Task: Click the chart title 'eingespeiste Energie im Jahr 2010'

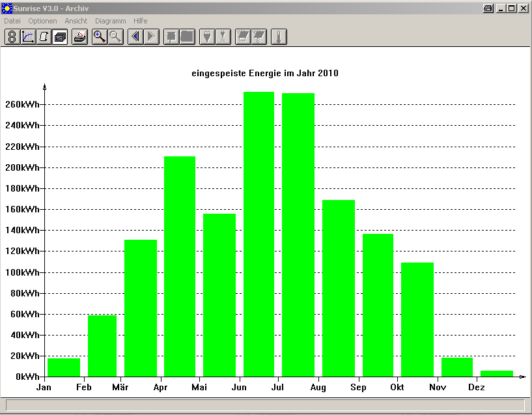Action: point(265,74)
